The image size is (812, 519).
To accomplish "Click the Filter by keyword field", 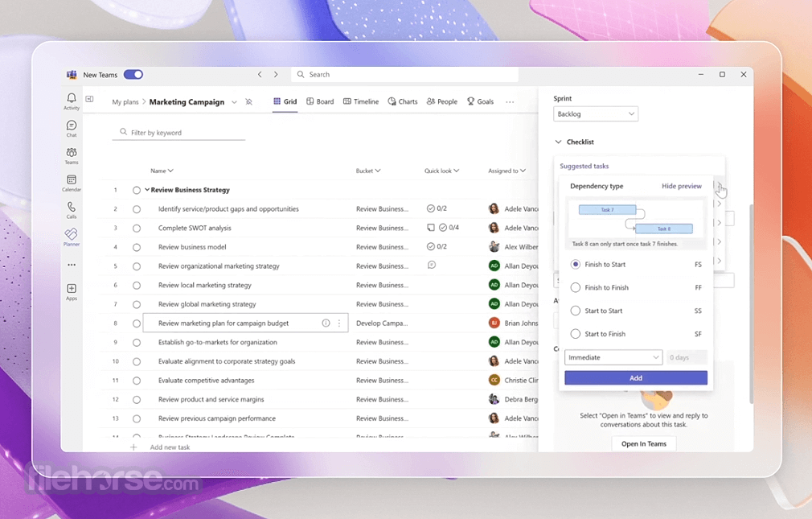I will pos(178,133).
